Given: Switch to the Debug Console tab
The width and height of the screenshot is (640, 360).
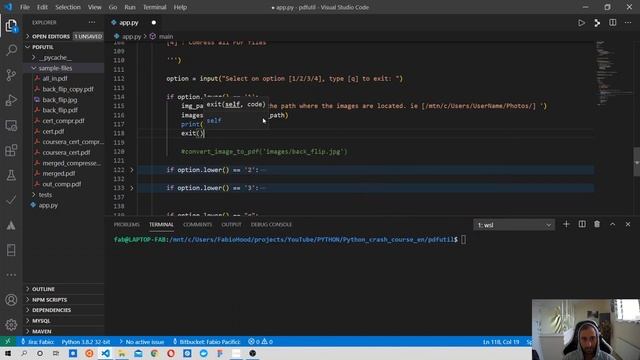Looking at the screenshot, I should coord(271,224).
